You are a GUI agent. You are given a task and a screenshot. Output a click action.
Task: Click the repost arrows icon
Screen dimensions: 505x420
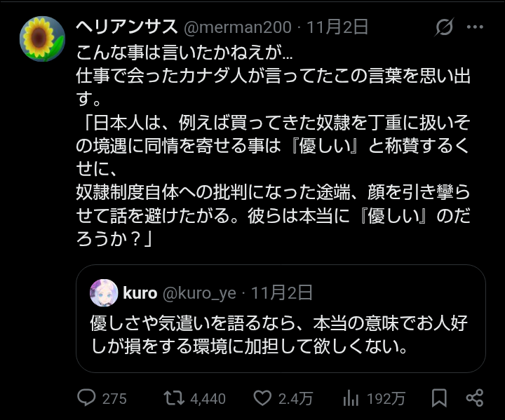point(173,398)
